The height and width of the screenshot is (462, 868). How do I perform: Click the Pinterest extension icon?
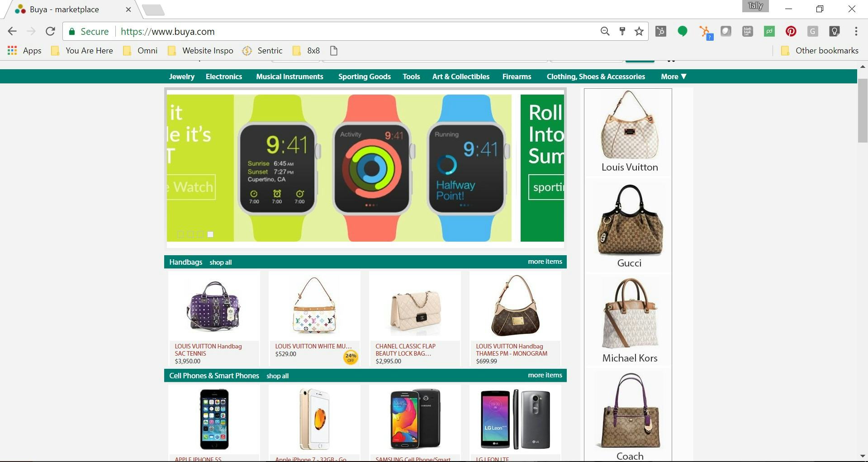791,31
